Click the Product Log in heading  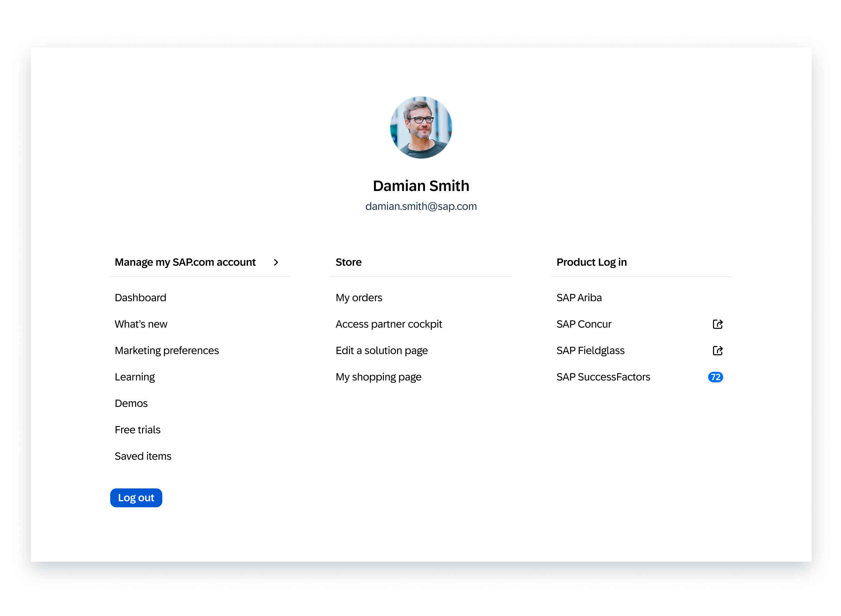(591, 262)
